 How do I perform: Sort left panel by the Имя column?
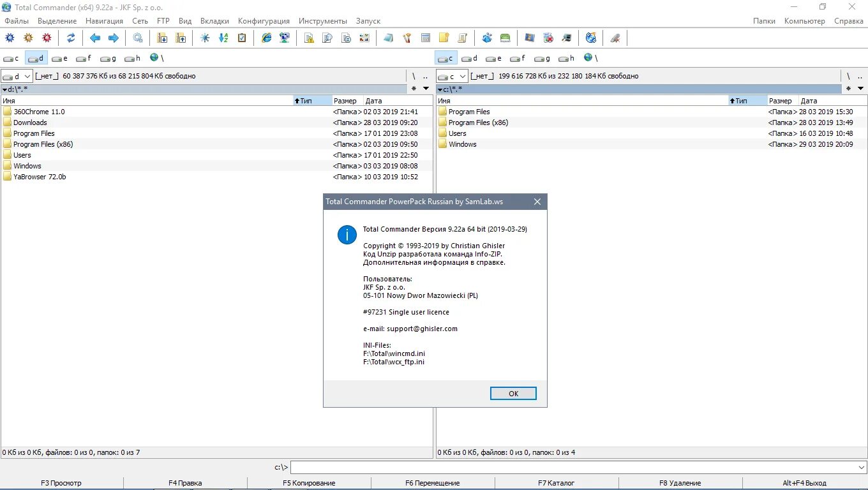point(147,101)
